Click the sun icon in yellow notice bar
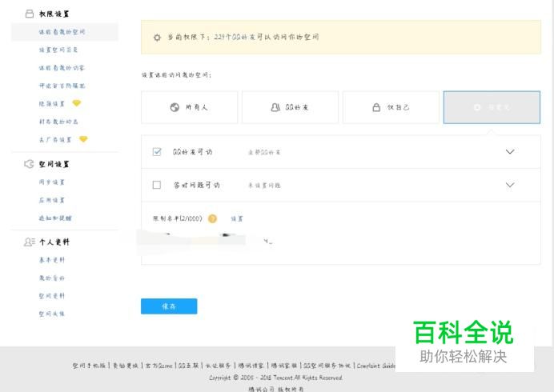This screenshot has height=392, width=554. [x=157, y=38]
